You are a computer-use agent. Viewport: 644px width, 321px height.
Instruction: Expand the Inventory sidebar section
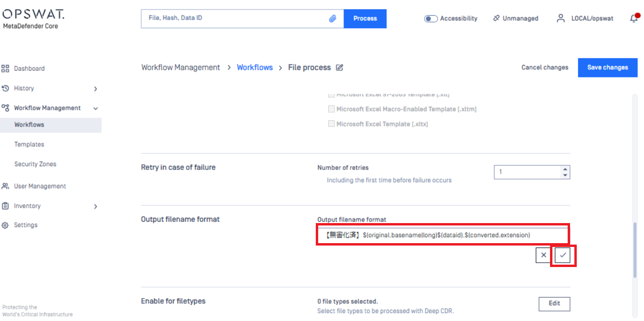tap(95, 206)
